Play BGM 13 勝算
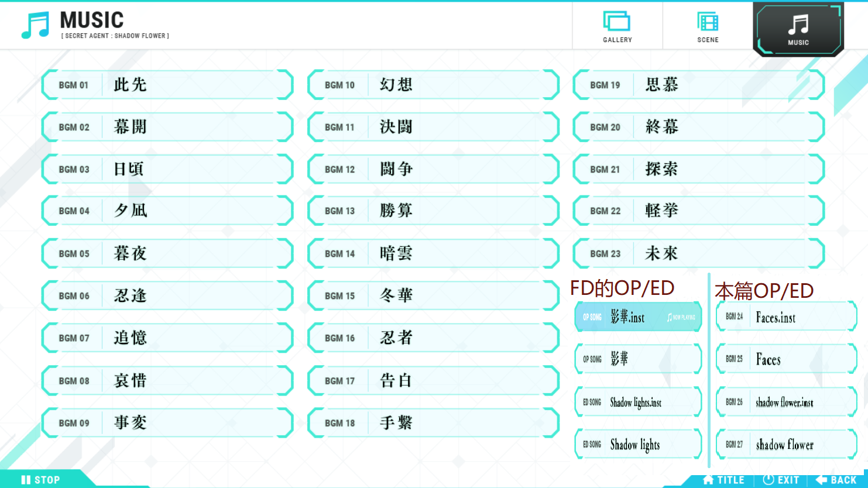 click(433, 211)
